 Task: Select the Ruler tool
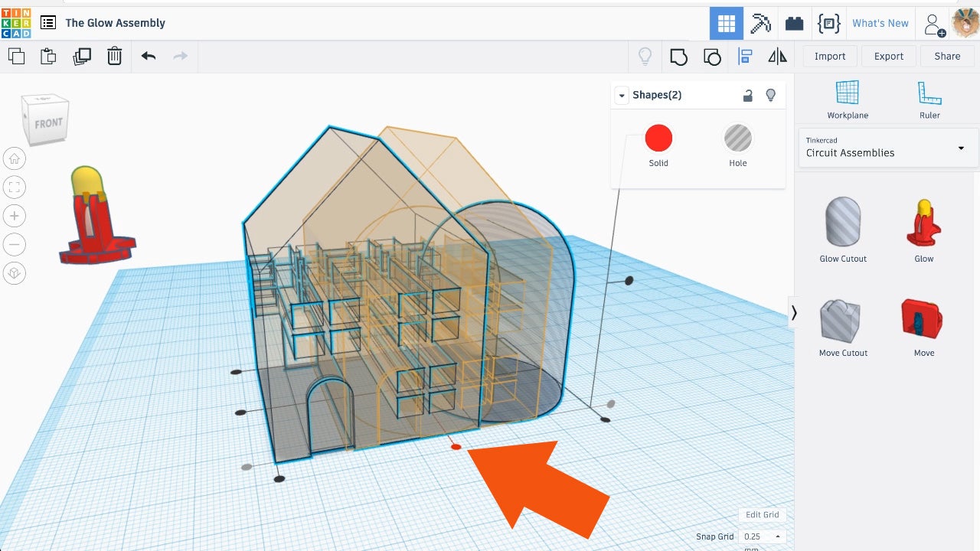pos(929,99)
